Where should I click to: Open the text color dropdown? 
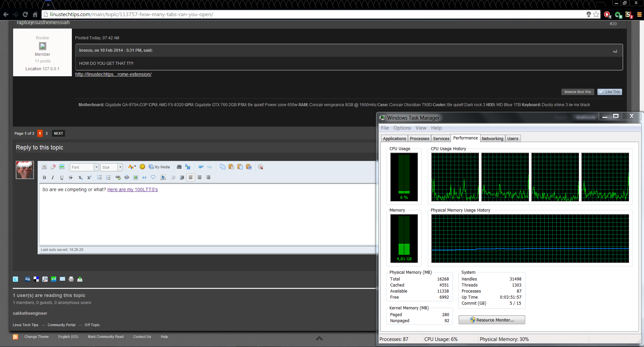[x=132, y=167]
